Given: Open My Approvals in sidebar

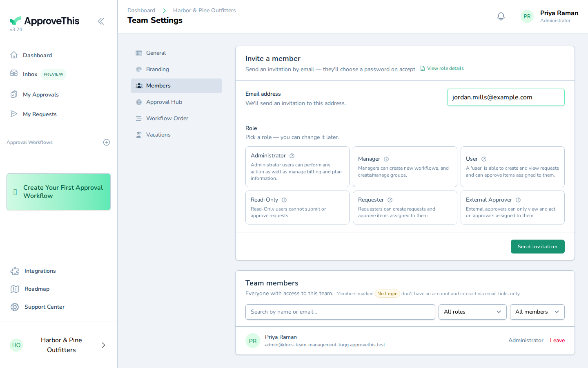Looking at the screenshot, I should (x=41, y=94).
